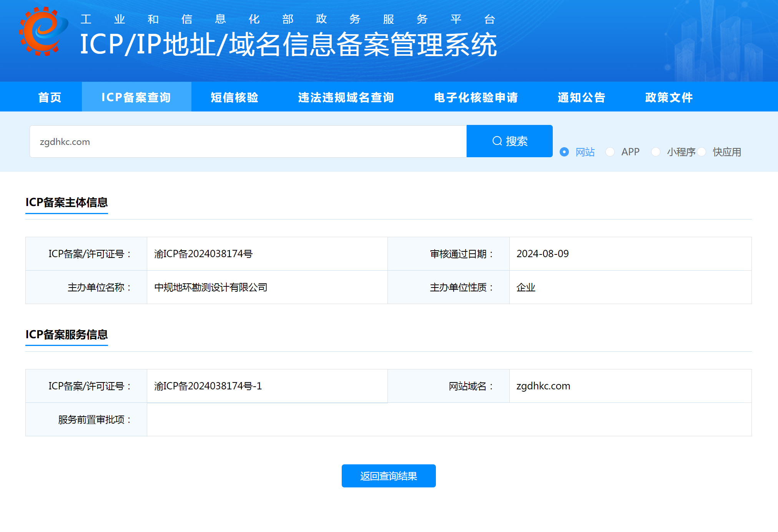
Task: Choose the 快应用 radio option
Action: click(702, 152)
